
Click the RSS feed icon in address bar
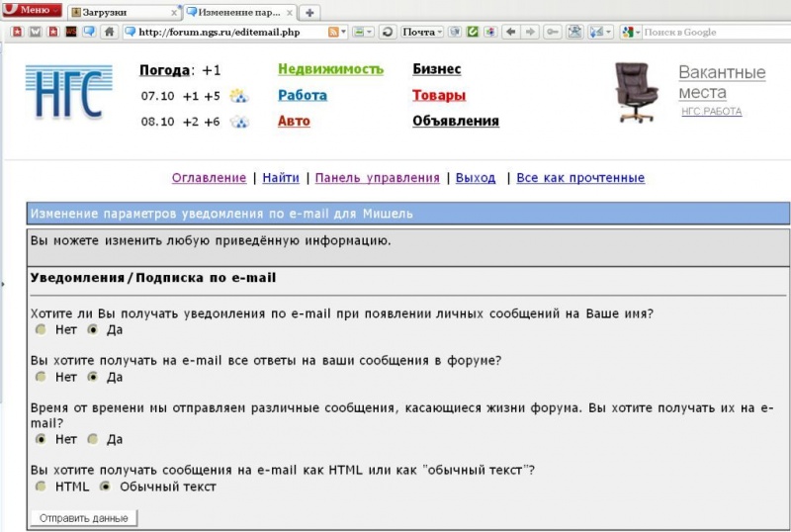click(x=334, y=32)
